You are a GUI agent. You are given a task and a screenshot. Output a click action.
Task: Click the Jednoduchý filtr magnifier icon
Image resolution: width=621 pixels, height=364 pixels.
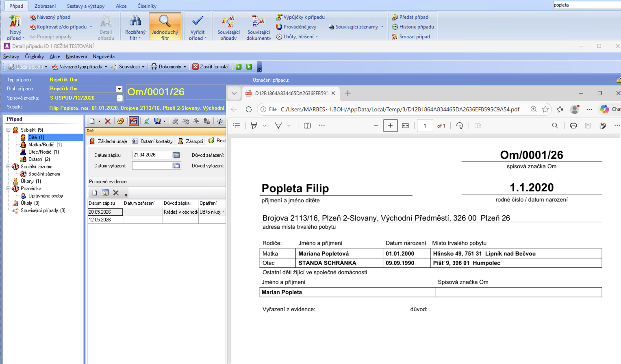click(x=165, y=21)
